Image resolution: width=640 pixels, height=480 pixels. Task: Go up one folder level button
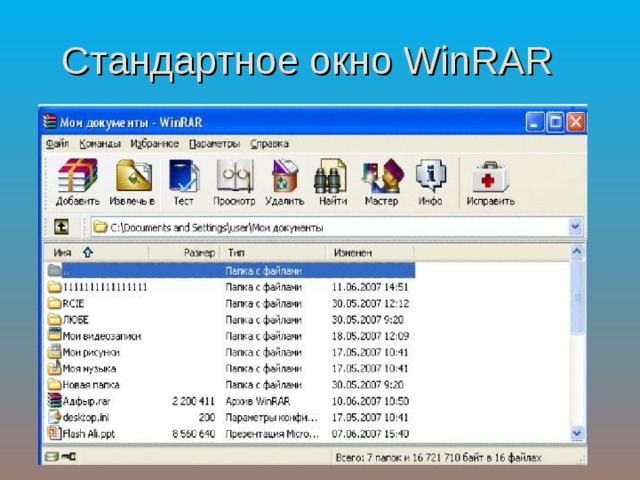pyautogui.click(x=61, y=227)
